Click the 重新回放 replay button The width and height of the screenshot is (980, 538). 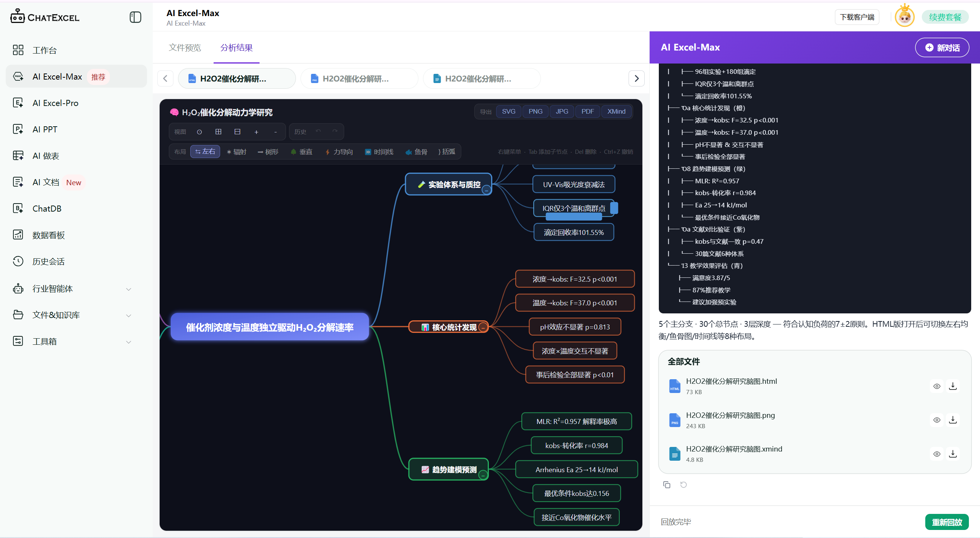pos(947,522)
